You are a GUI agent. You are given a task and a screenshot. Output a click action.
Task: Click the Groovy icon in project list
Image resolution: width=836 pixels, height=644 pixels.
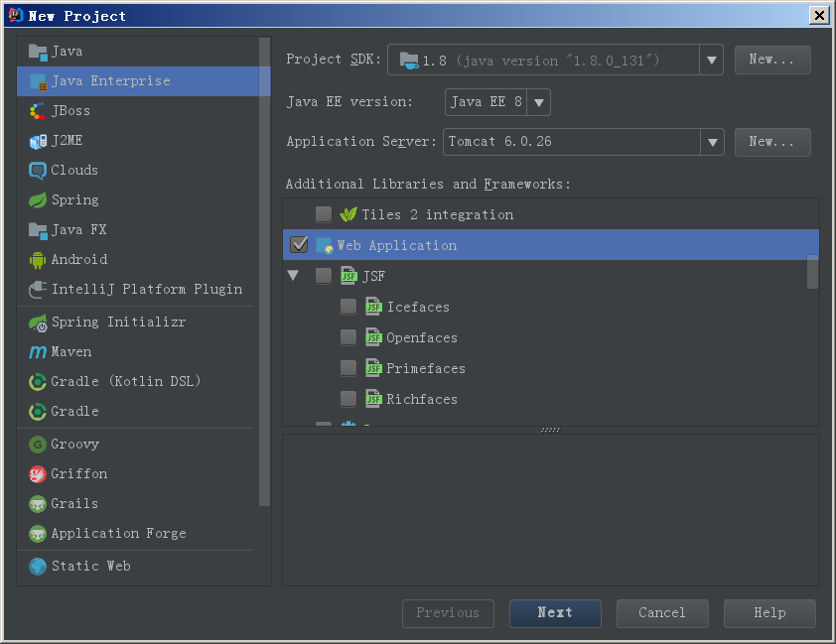pyautogui.click(x=38, y=444)
